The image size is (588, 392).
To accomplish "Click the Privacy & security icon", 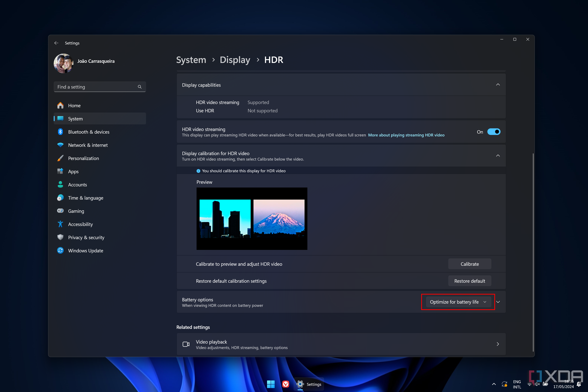I will (60, 237).
